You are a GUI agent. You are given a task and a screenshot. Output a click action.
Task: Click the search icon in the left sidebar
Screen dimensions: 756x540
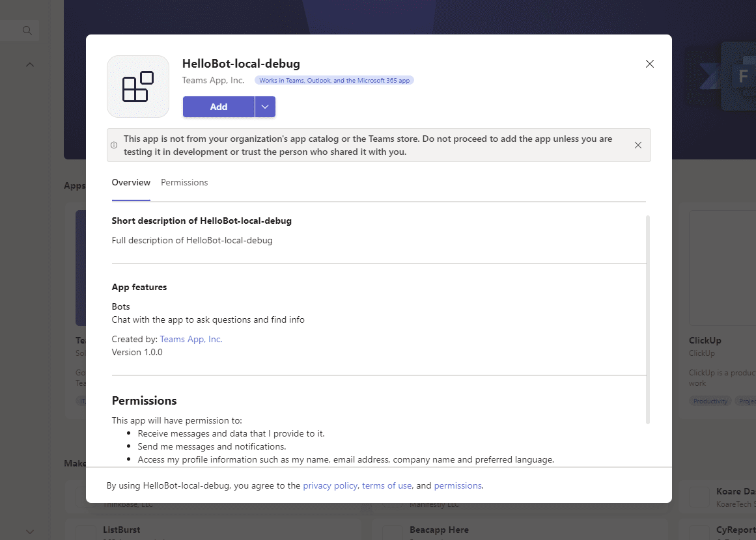27,30
